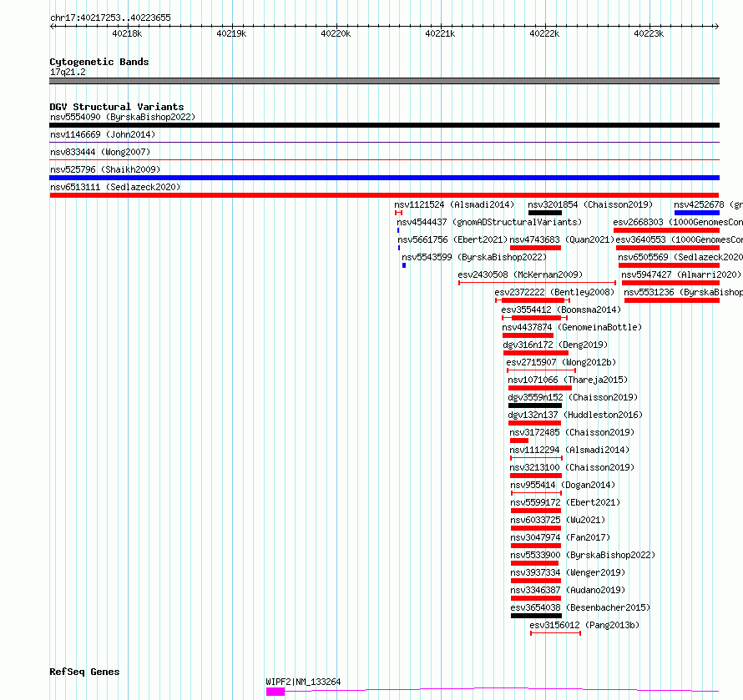This screenshot has width=743, height=700.
Task: Click the 40220k ruler tick label
Action: [x=336, y=33]
